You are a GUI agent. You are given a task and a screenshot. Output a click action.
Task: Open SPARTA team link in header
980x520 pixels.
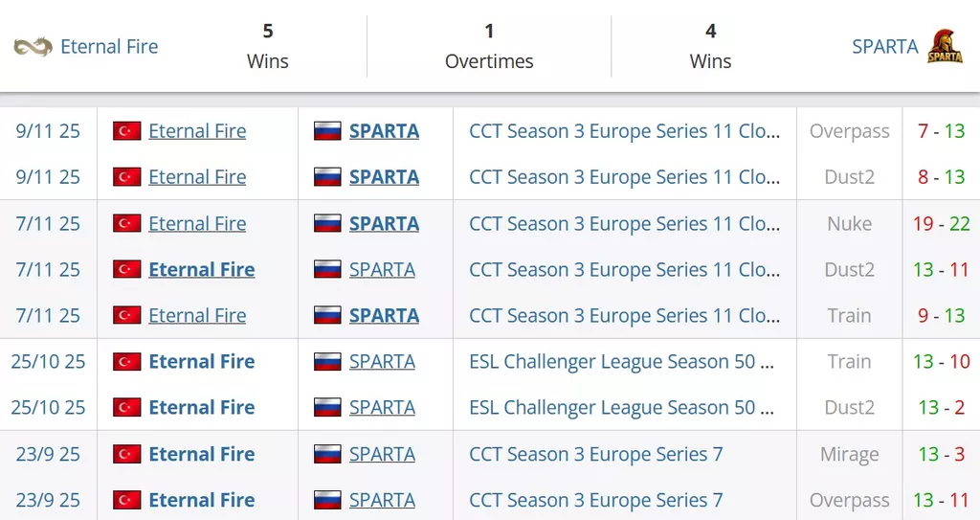884,46
